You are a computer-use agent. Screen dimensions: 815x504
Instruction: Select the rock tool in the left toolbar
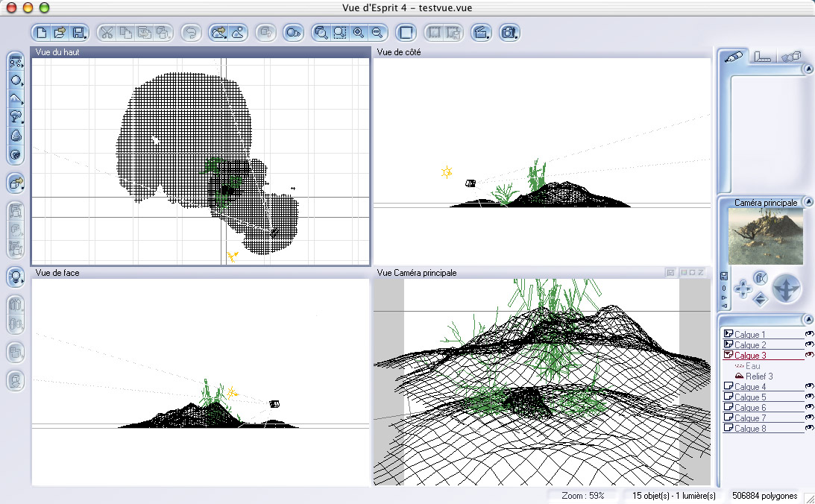[16, 136]
